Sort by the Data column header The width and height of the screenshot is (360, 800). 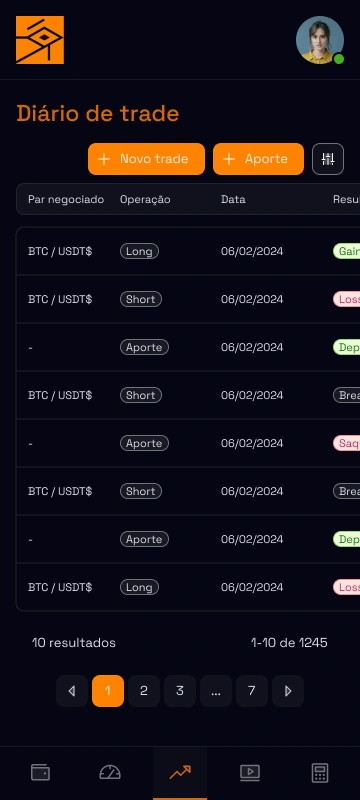(233, 199)
